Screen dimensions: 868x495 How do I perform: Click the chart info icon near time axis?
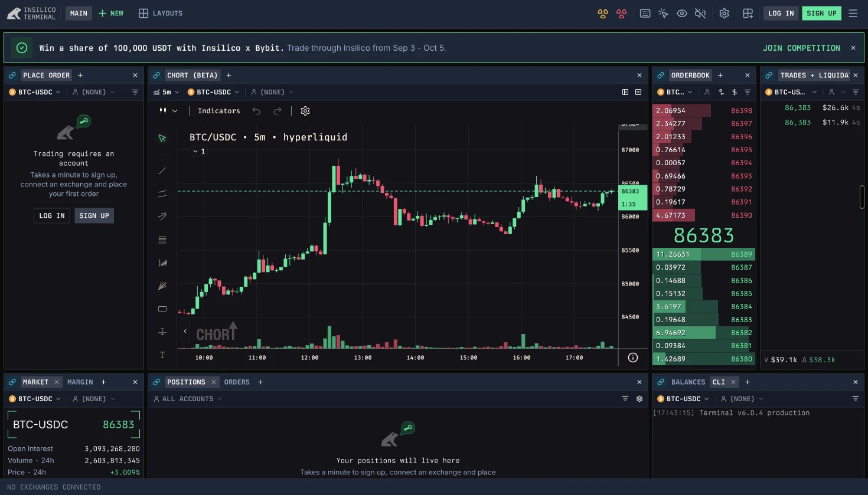pos(633,358)
